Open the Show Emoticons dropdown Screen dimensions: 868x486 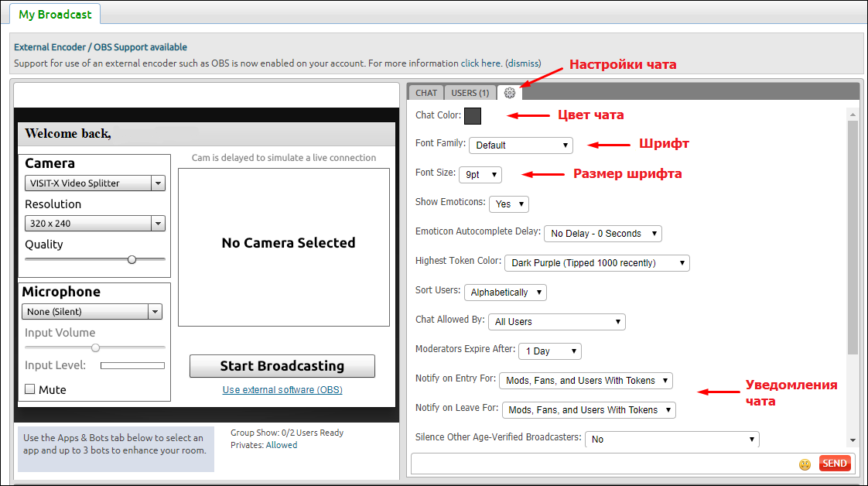[509, 204]
